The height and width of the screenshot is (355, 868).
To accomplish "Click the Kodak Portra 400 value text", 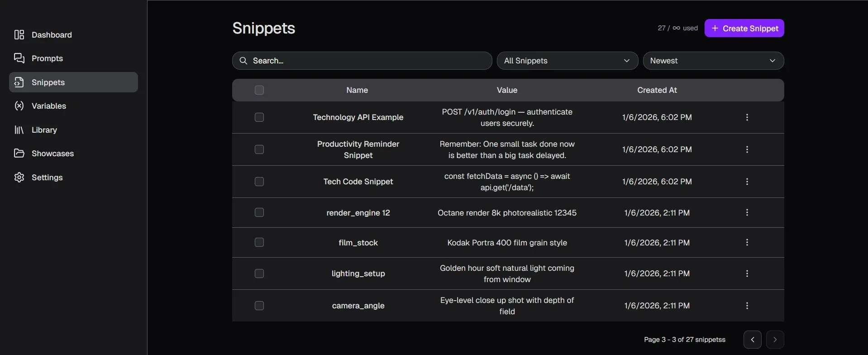I will click(x=507, y=243).
